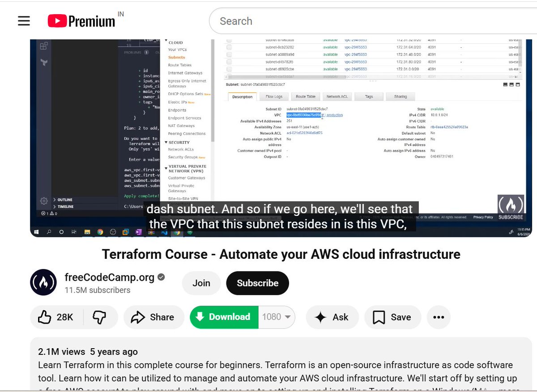Open the Extensions view in VS Code sidebar

(x=43, y=46)
